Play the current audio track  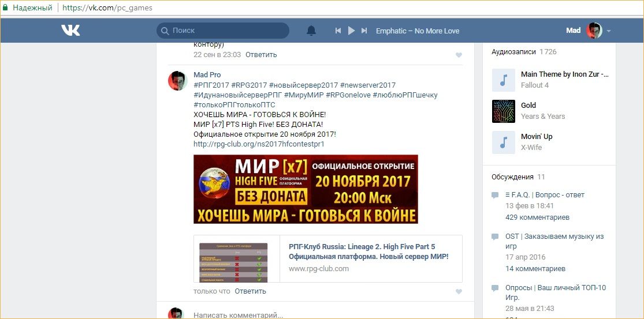tap(351, 31)
